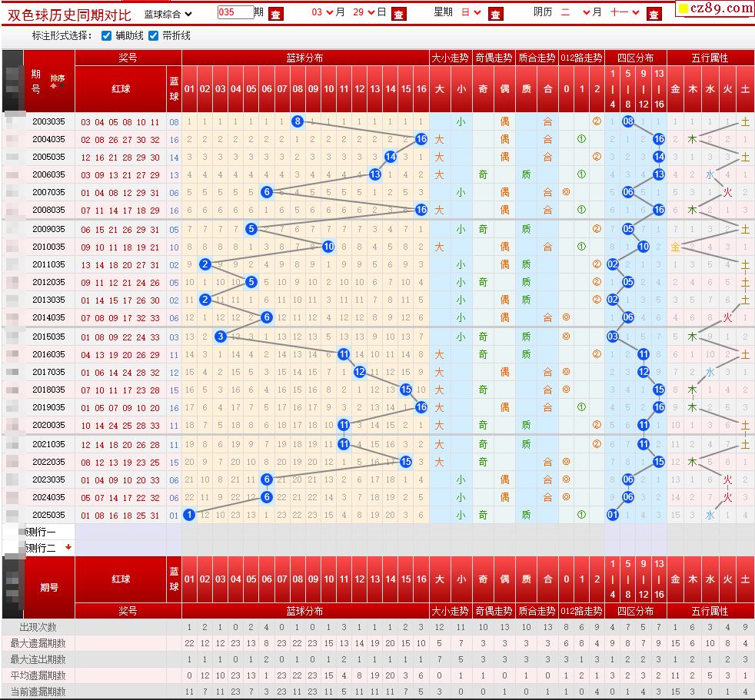Screen dimensions: 755x700
Task: Click blue ball 8 in row 2003035
Action: tap(298, 121)
